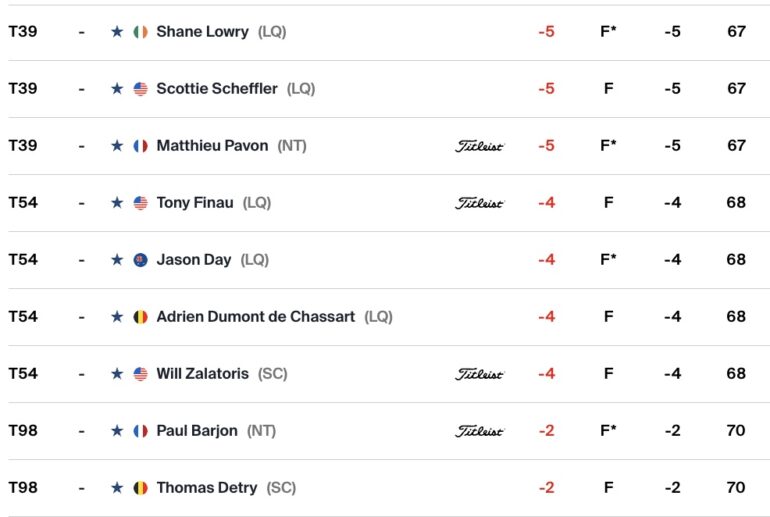Select the star icon beside Thomas Detry
This screenshot has height=517, width=770.
(x=117, y=488)
